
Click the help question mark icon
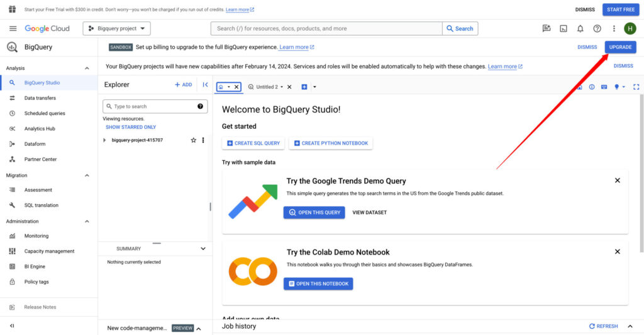(597, 28)
